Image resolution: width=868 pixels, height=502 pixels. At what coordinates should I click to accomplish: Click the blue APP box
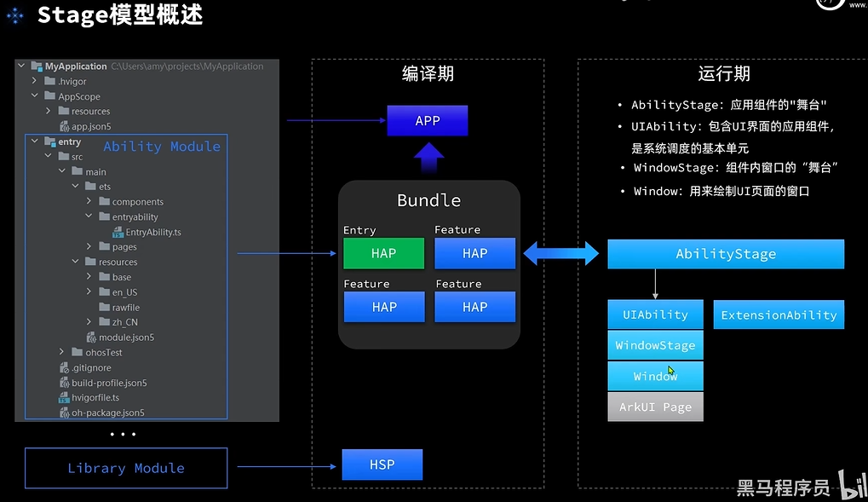(428, 121)
